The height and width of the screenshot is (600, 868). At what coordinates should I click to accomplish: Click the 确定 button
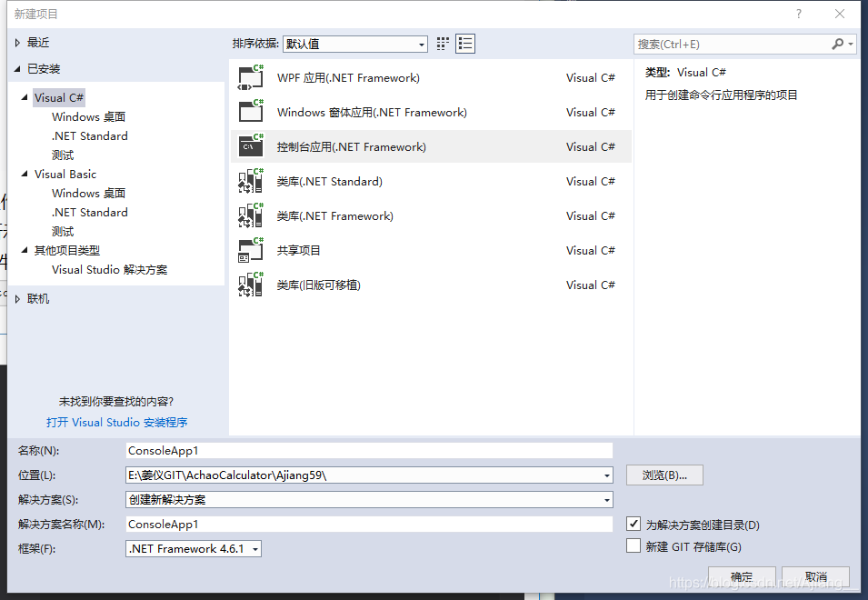742,576
